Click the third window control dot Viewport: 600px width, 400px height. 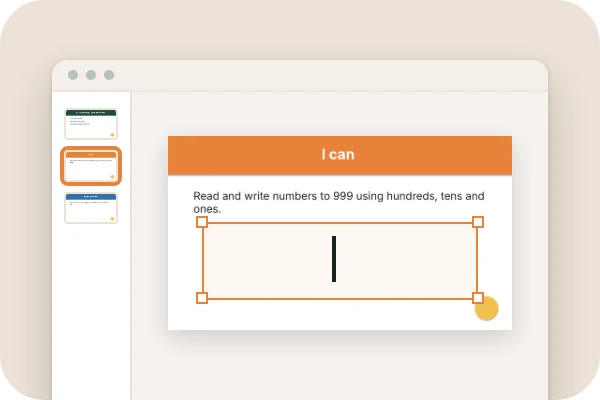tap(109, 75)
